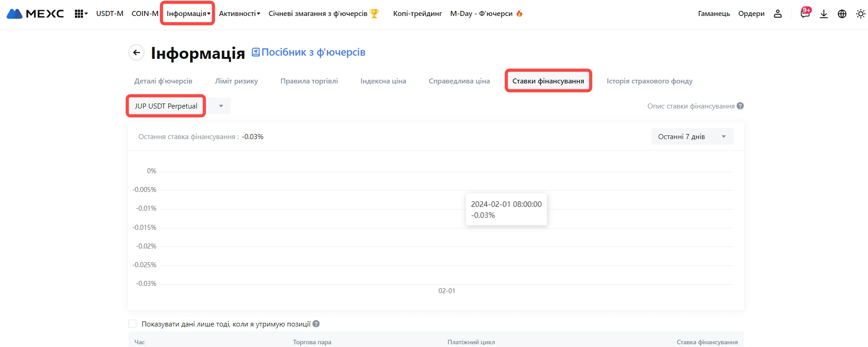868x347 pixels.
Task: Open notifications with 9+ badge
Action: click(805, 14)
